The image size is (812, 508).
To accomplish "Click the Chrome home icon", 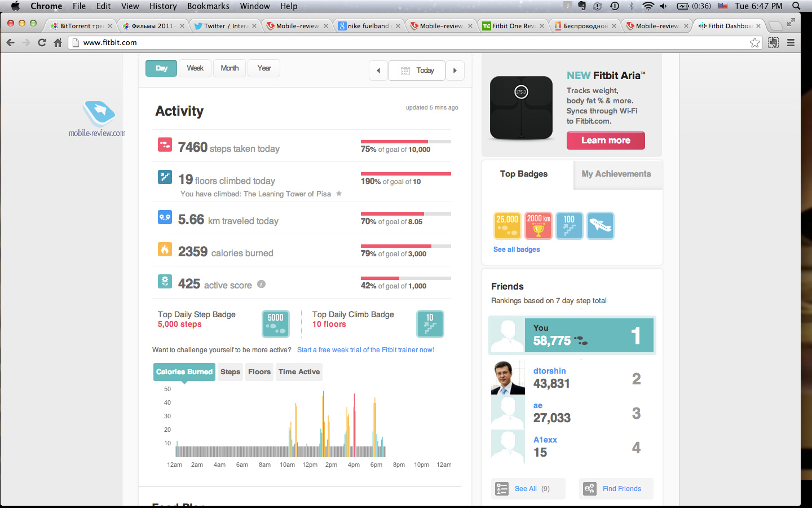I will [58, 42].
